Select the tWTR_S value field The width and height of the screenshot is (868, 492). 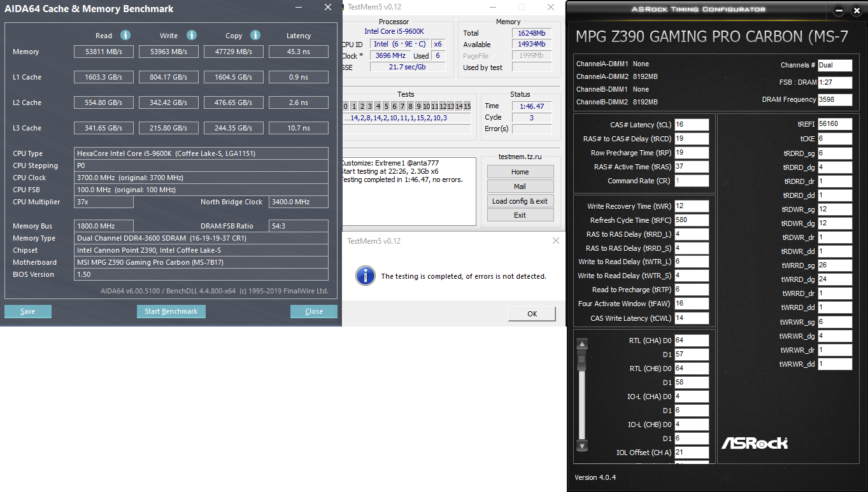pyautogui.click(x=692, y=276)
